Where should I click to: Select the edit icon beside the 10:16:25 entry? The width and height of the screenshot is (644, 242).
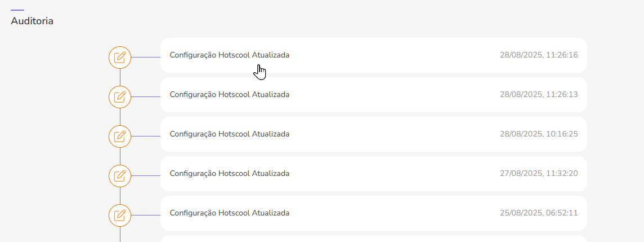coord(120,137)
